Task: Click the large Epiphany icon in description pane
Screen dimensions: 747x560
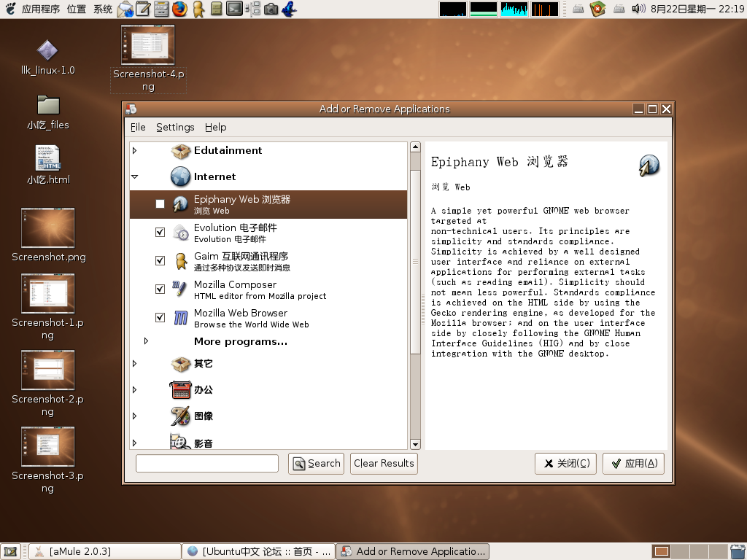Action: coord(649,166)
